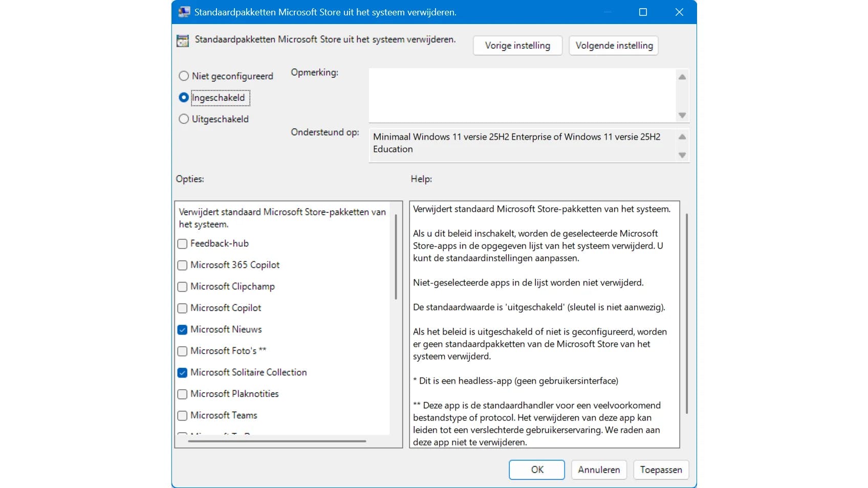Select the Uitgeschakeld radio button
The image size is (868, 488).
click(x=184, y=119)
